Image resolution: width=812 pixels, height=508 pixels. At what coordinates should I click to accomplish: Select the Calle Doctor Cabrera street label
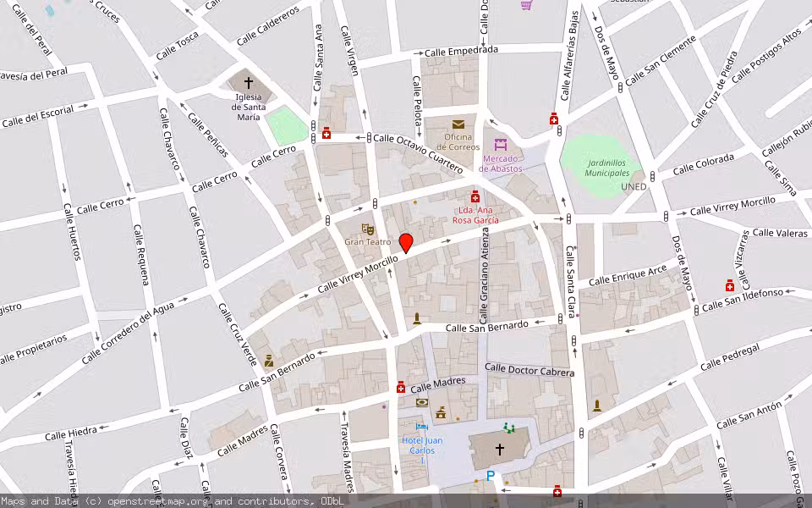point(529,370)
